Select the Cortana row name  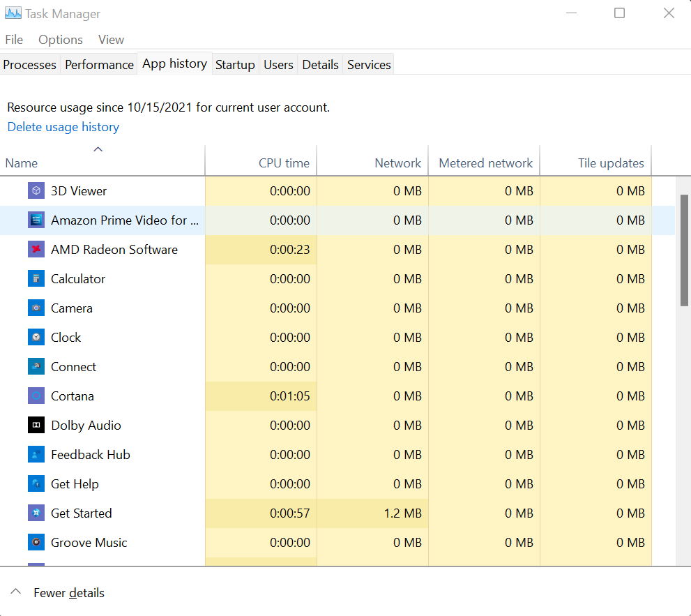[73, 396]
